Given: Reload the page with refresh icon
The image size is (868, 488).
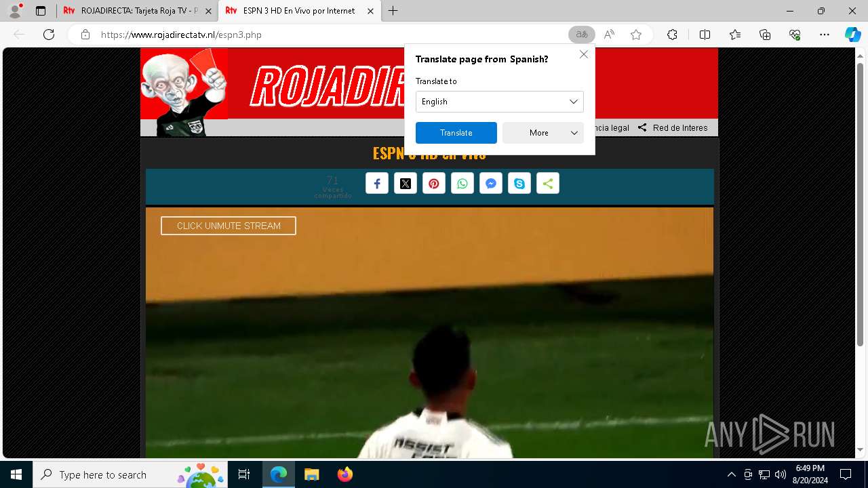Looking at the screenshot, I should pos(49,35).
